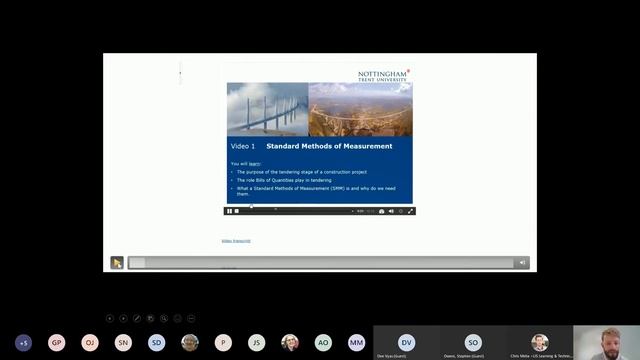Select participant avatar MM
Image resolution: width=640 pixels, height=360 pixels.
click(x=357, y=343)
